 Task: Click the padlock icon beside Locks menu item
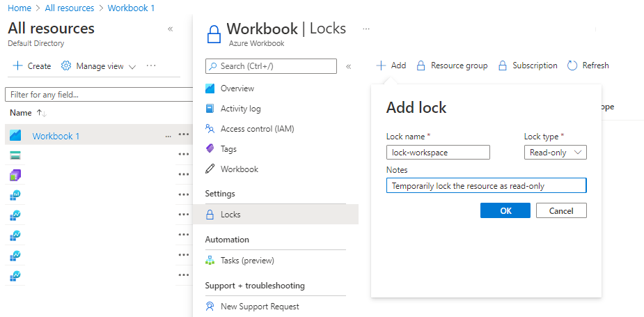click(210, 214)
